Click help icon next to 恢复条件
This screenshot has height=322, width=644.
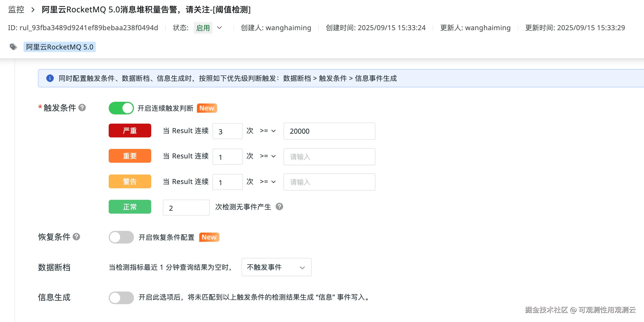(76, 237)
